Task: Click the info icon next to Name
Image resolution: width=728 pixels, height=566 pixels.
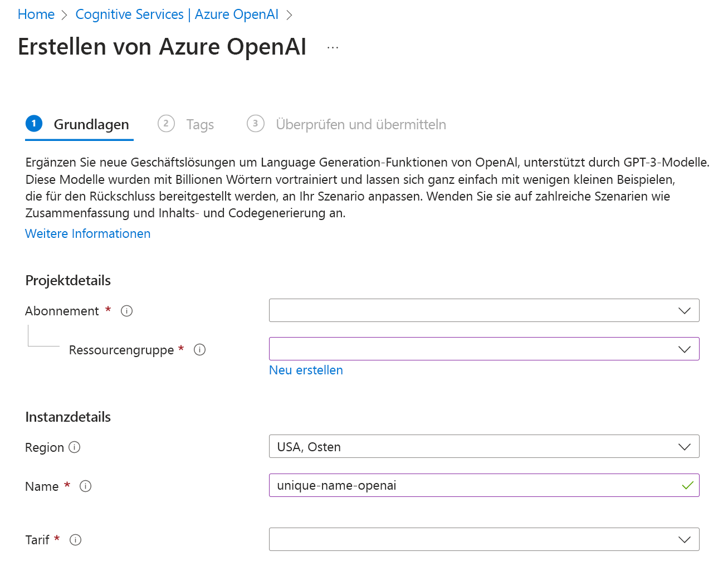Action: (x=85, y=486)
